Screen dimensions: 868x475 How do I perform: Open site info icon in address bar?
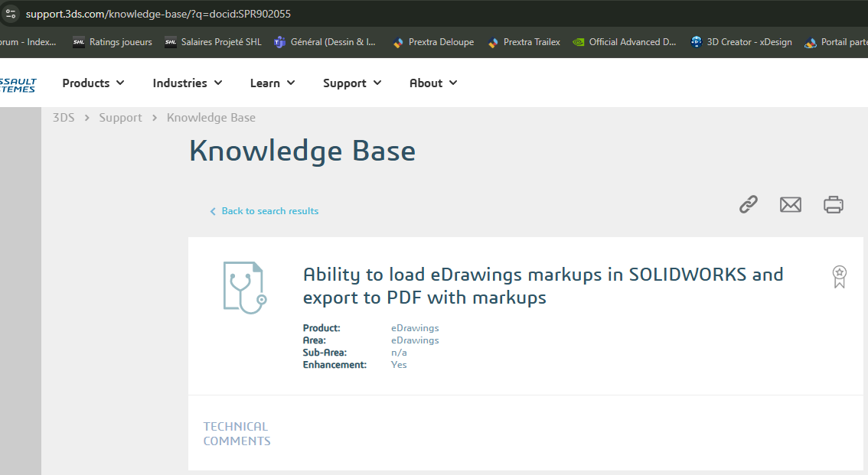(x=11, y=14)
